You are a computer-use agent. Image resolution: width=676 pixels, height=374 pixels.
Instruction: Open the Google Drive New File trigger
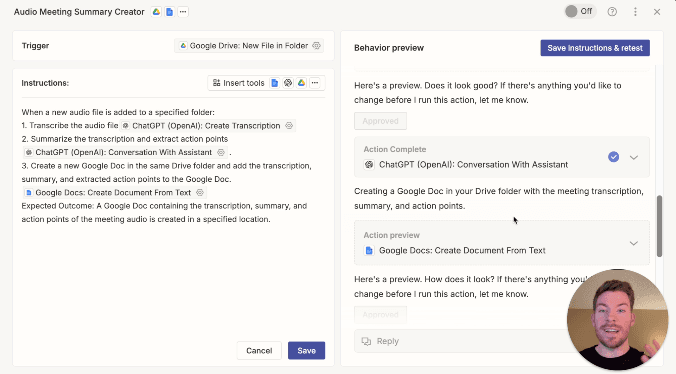pos(249,46)
